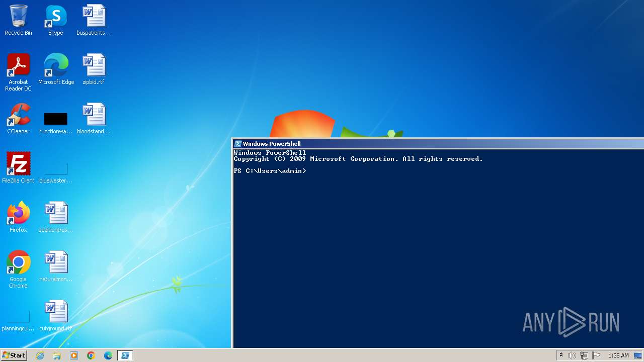Image resolution: width=644 pixels, height=362 pixels.
Task: Open CCleaner desktop shortcut
Action: click(x=18, y=119)
